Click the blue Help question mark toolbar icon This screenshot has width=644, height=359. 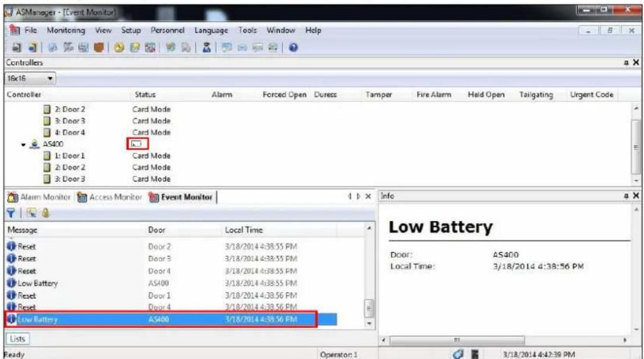293,47
